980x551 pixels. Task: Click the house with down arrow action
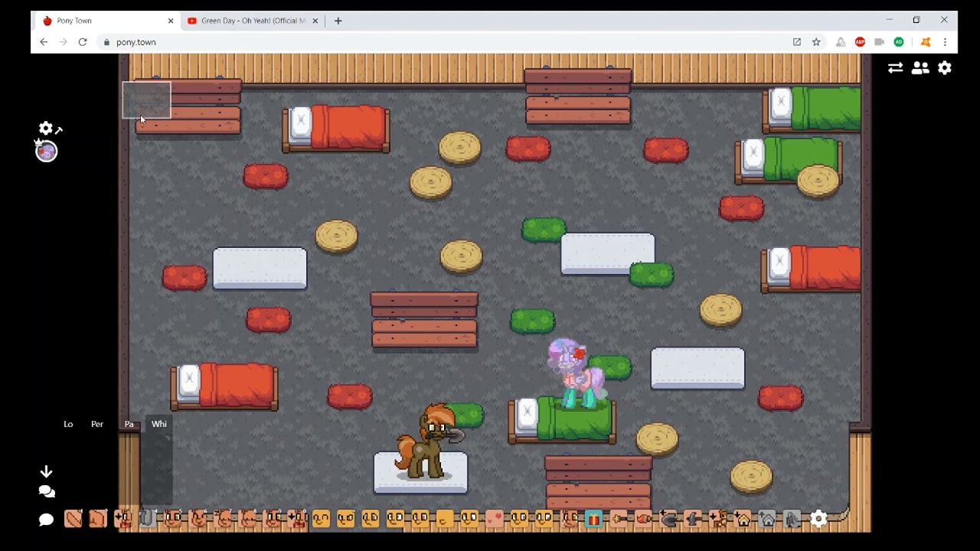tap(743, 519)
